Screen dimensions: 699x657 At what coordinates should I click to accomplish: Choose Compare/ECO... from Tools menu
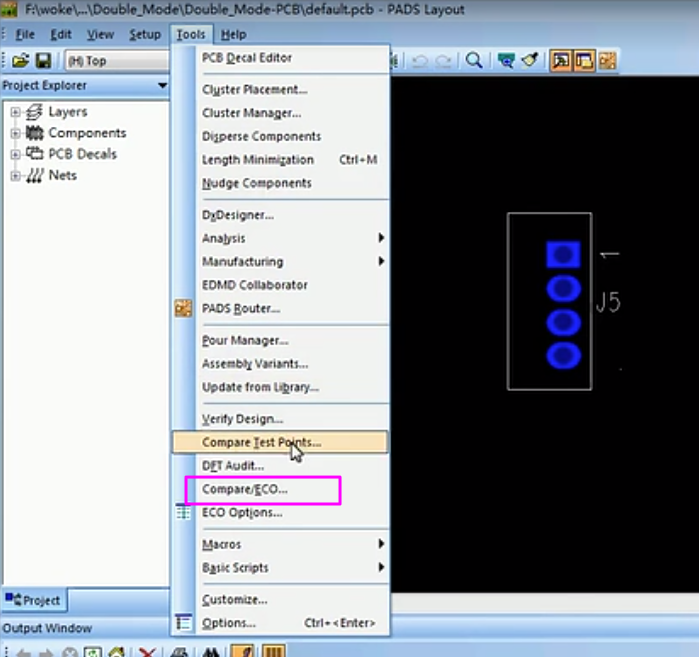click(245, 490)
